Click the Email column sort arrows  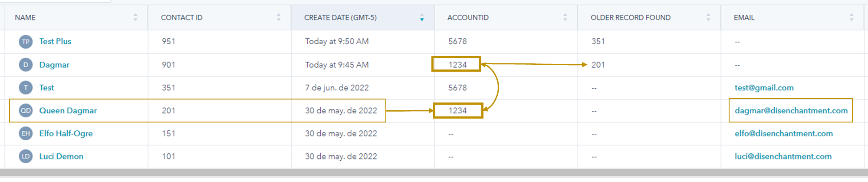(x=852, y=17)
